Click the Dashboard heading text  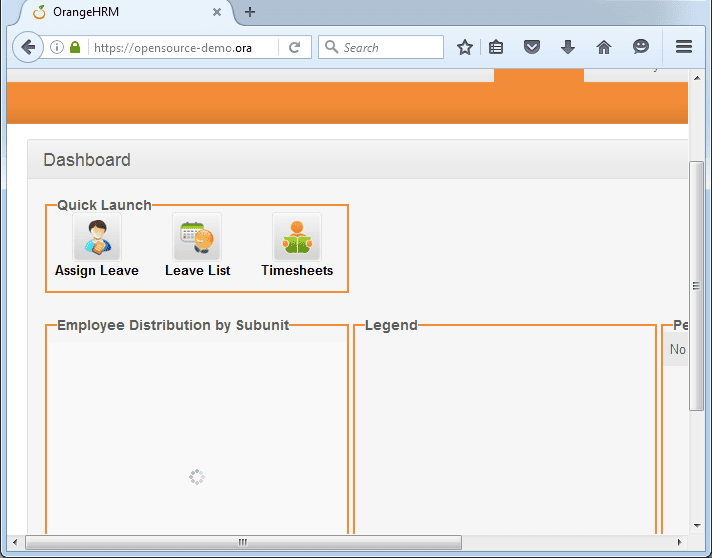87,160
